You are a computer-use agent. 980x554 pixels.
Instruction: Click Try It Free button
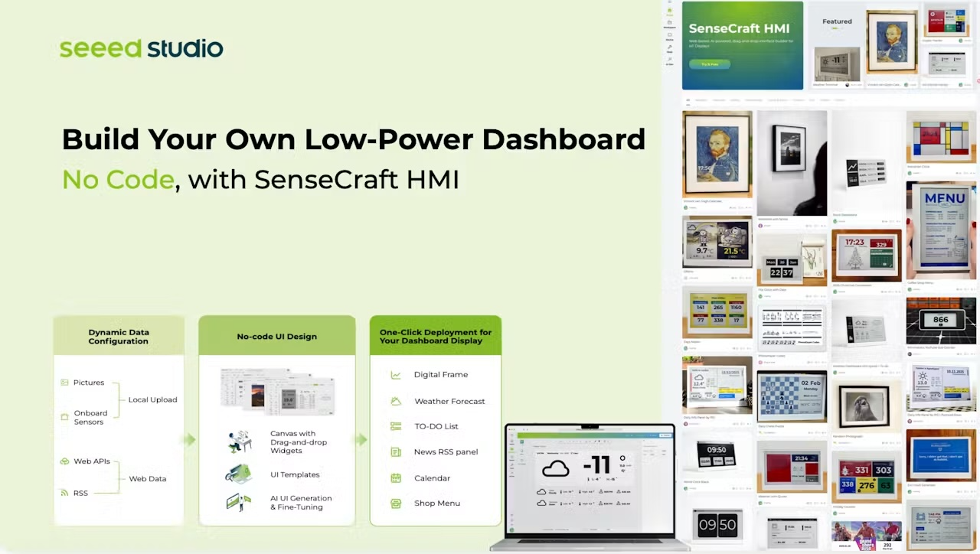click(710, 64)
